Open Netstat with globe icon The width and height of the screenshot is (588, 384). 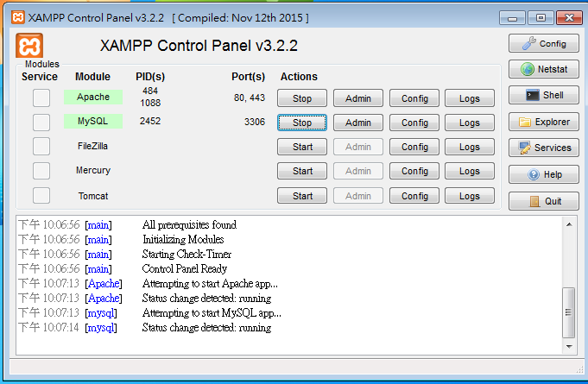(544, 69)
